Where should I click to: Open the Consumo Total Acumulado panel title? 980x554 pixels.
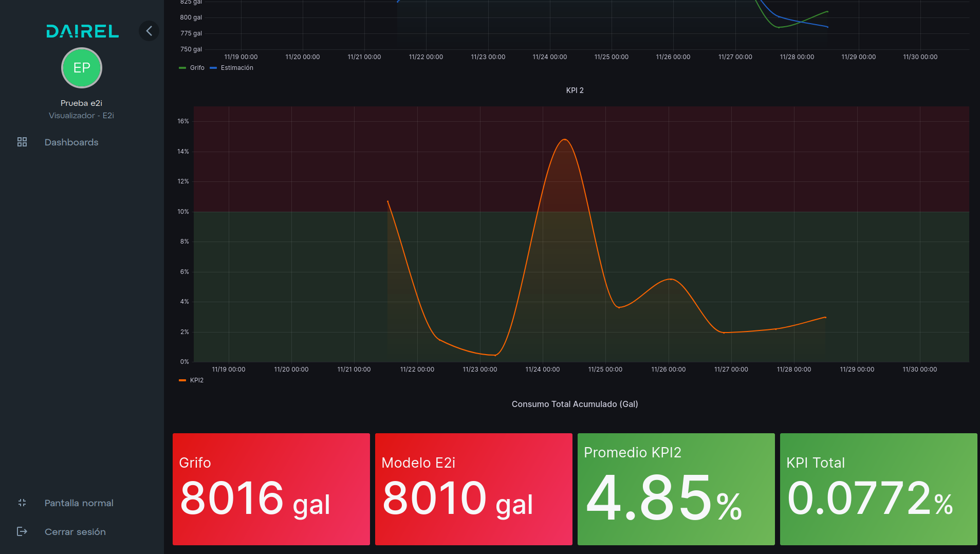tap(575, 404)
